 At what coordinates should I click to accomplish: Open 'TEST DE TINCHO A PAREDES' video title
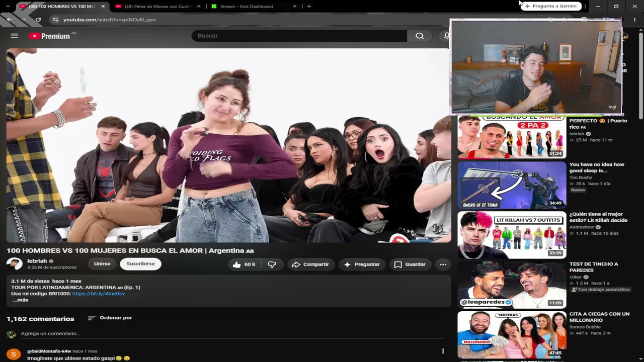(x=594, y=267)
